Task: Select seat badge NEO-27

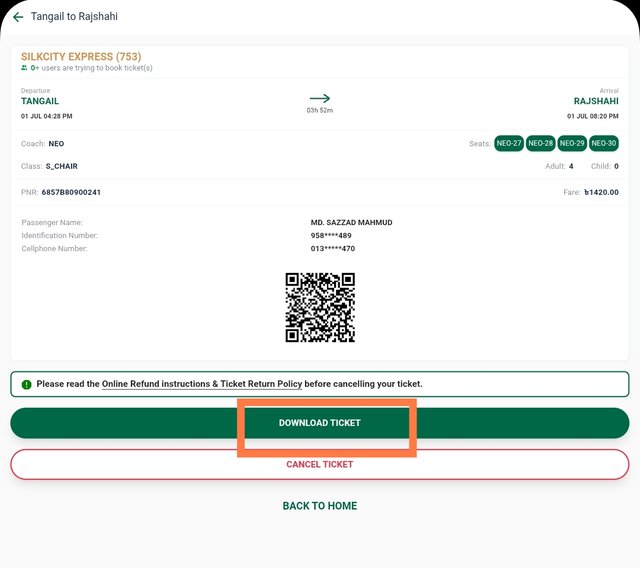Action: [509, 143]
